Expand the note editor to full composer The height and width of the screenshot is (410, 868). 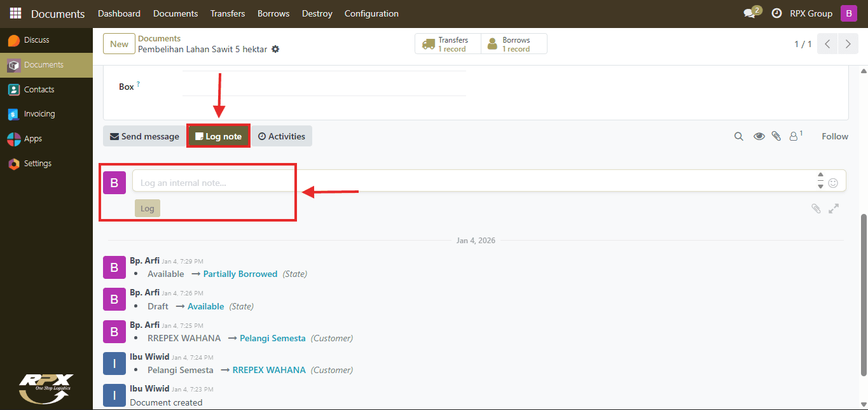pyautogui.click(x=834, y=208)
